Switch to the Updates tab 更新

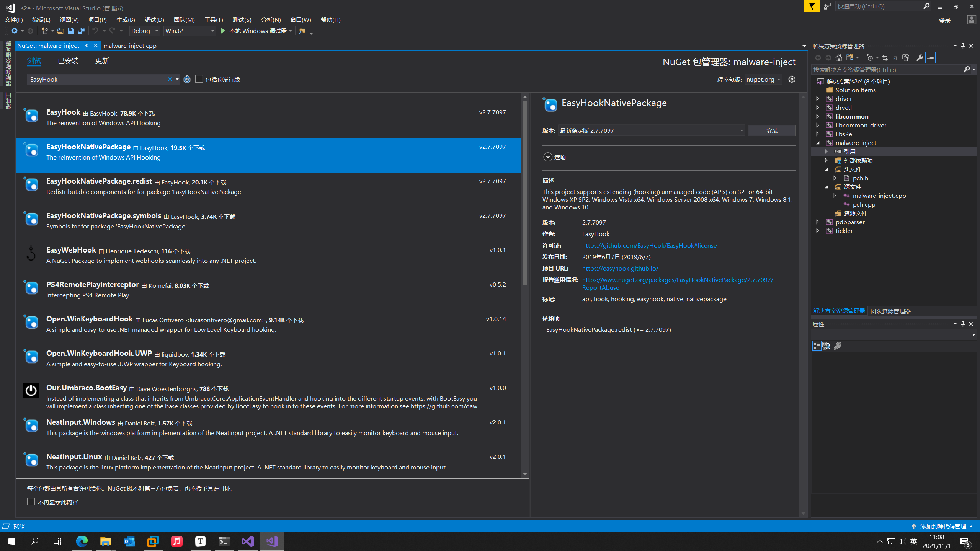[102, 60]
